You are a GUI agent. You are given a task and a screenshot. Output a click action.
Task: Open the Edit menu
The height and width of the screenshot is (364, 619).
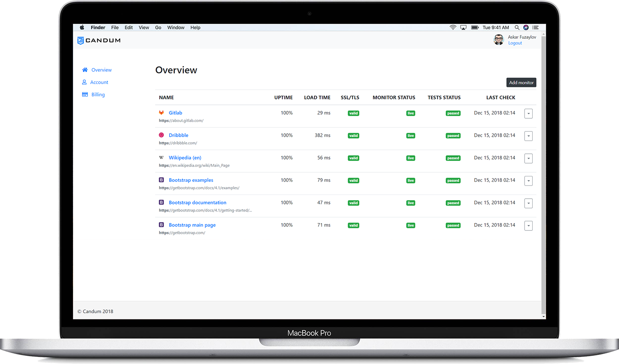129,28
